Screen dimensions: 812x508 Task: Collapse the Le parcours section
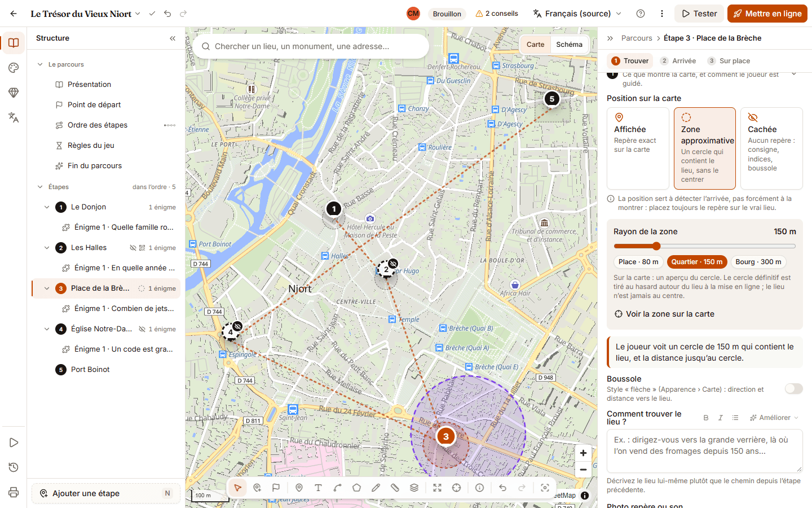coord(40,64)
